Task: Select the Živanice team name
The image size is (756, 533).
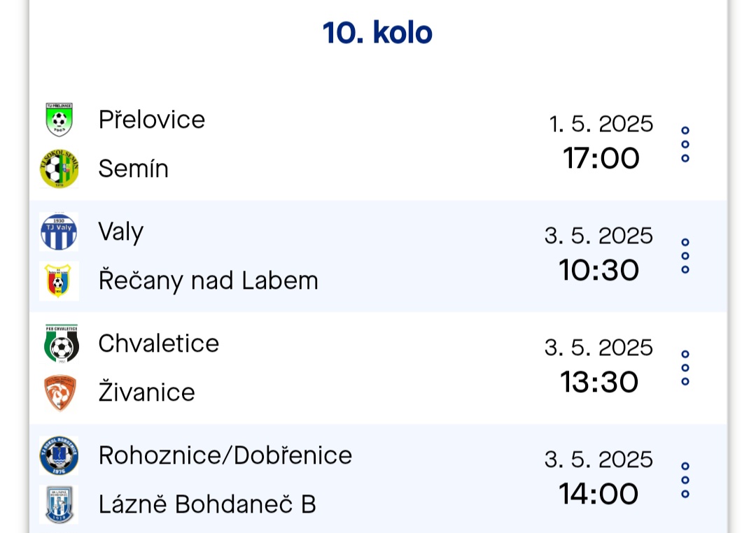Action: pyautogui.click(x=146, y=391)
